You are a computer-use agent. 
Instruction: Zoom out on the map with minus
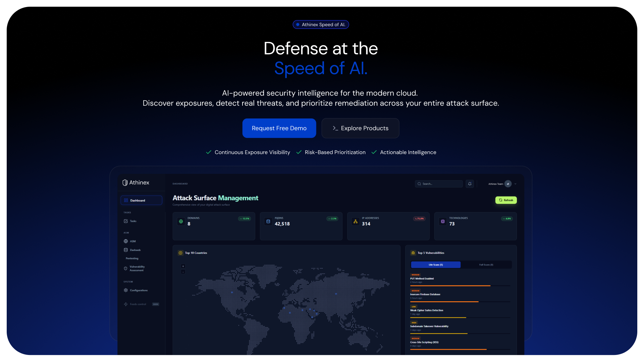coord(183,272)
